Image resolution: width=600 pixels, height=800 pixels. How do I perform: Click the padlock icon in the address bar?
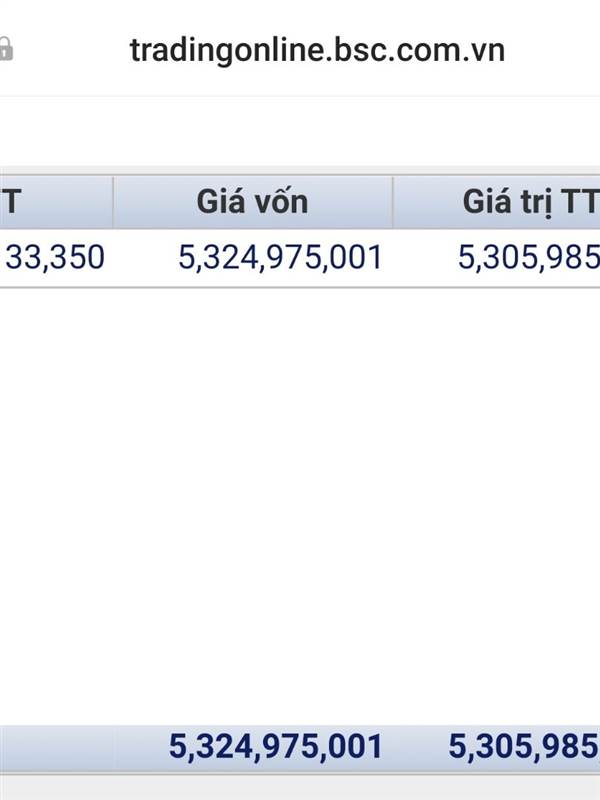[6, 49]
